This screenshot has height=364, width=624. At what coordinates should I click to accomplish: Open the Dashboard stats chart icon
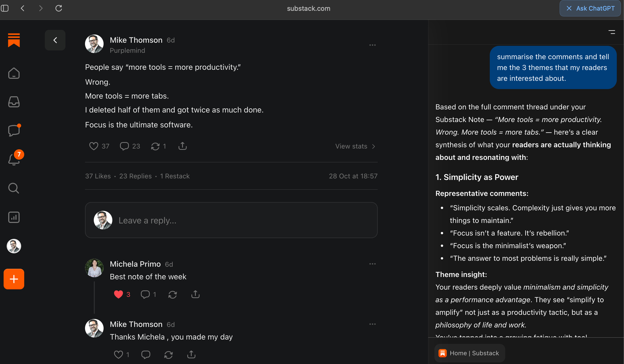coord(14,217)
